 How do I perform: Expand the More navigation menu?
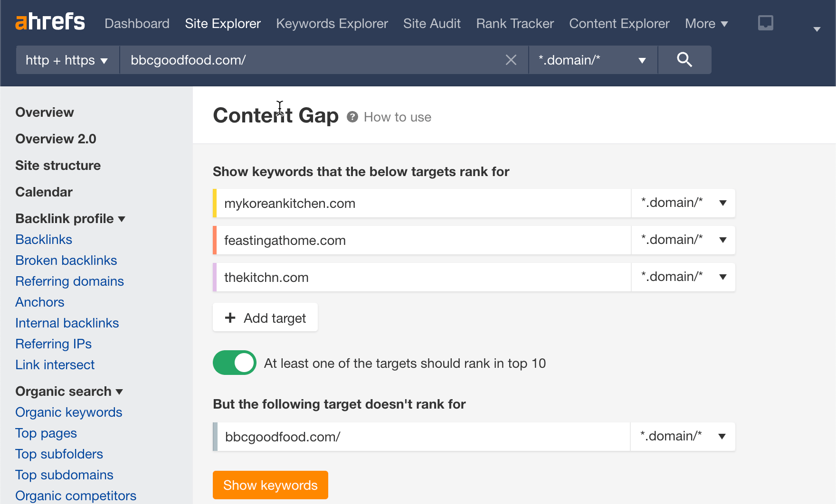(706, 23)
